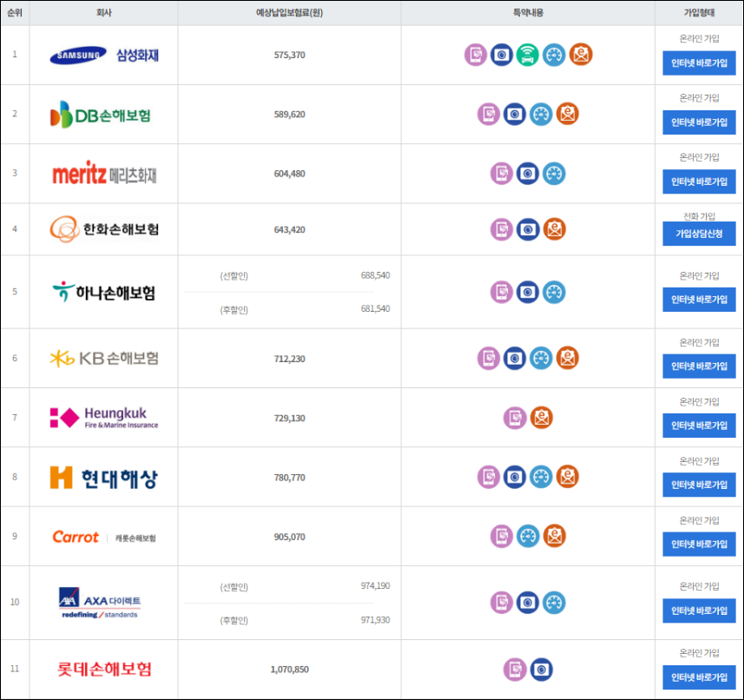
Task: Click 현대해상's orange e-mail envelope icon
Action: (x=568, y=477)
